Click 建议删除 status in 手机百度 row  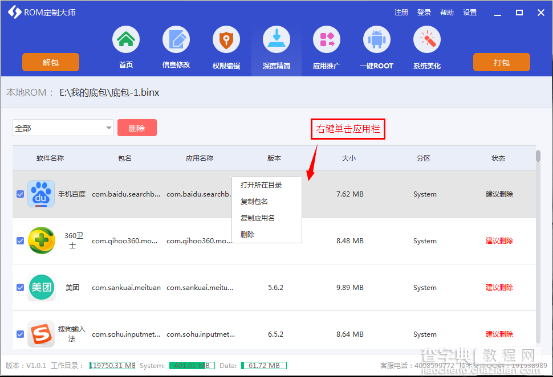tap(499, 194)
